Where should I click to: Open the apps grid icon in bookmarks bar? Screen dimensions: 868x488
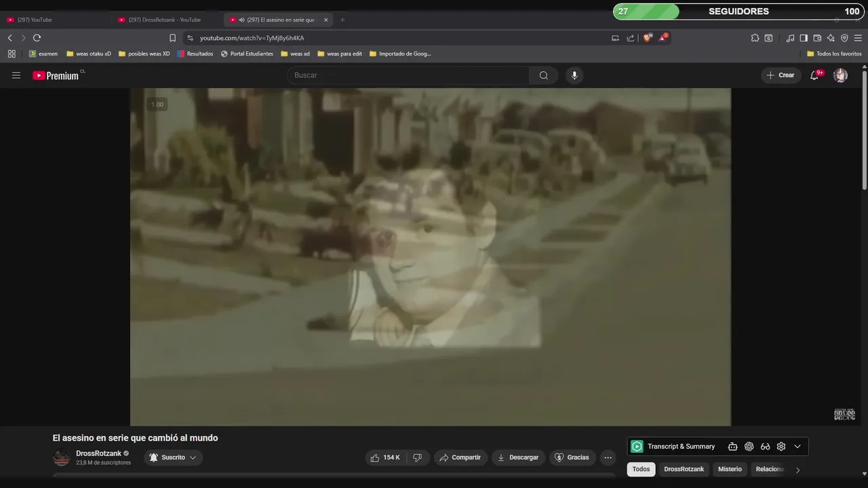[12, 54]
